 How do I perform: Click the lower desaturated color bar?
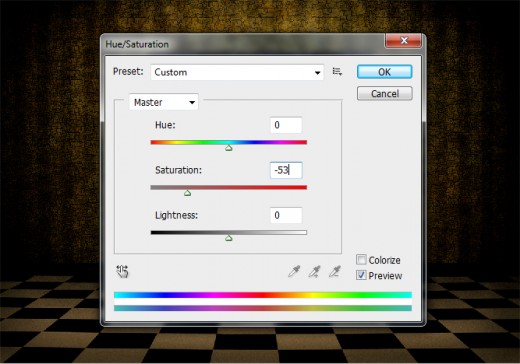[263, 308]
